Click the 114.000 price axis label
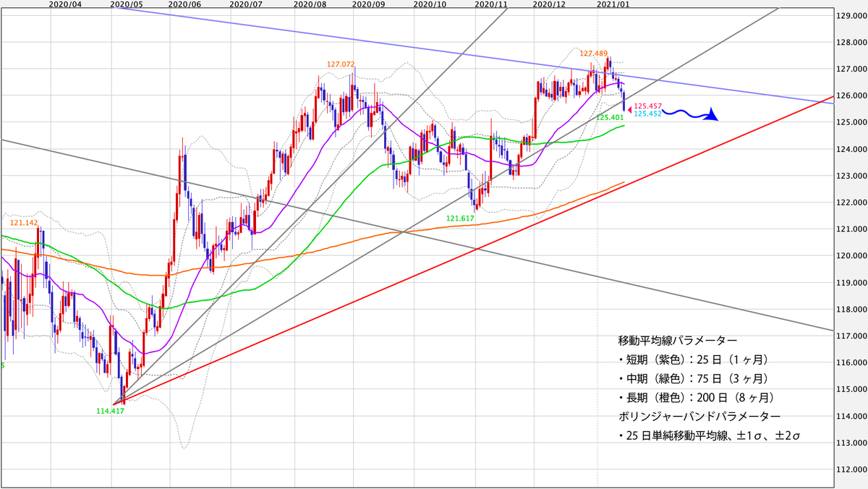Screen dimensions: 868x489 pos(852,416)
